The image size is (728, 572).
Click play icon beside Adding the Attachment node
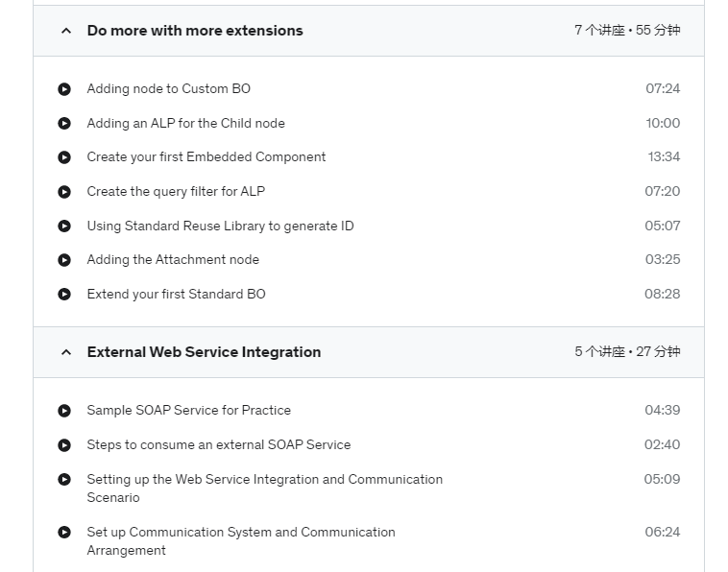click(64, 260)
